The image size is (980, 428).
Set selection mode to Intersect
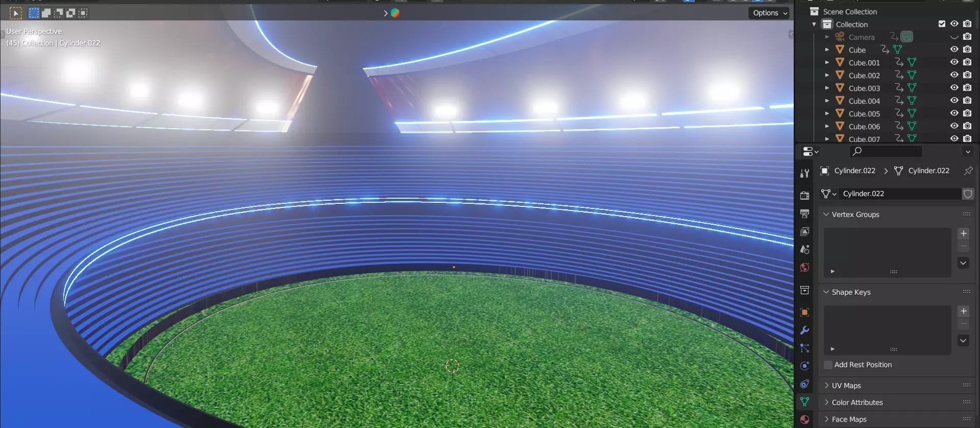coord(83,13)
